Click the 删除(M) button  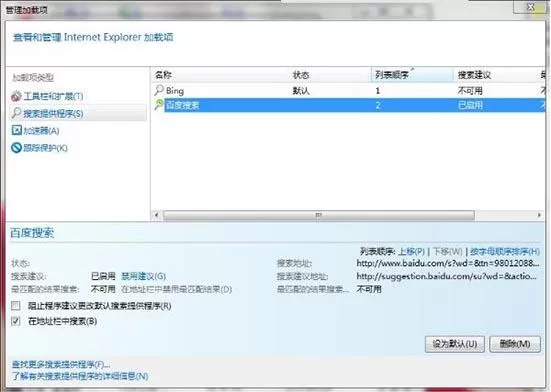[515, 344]
